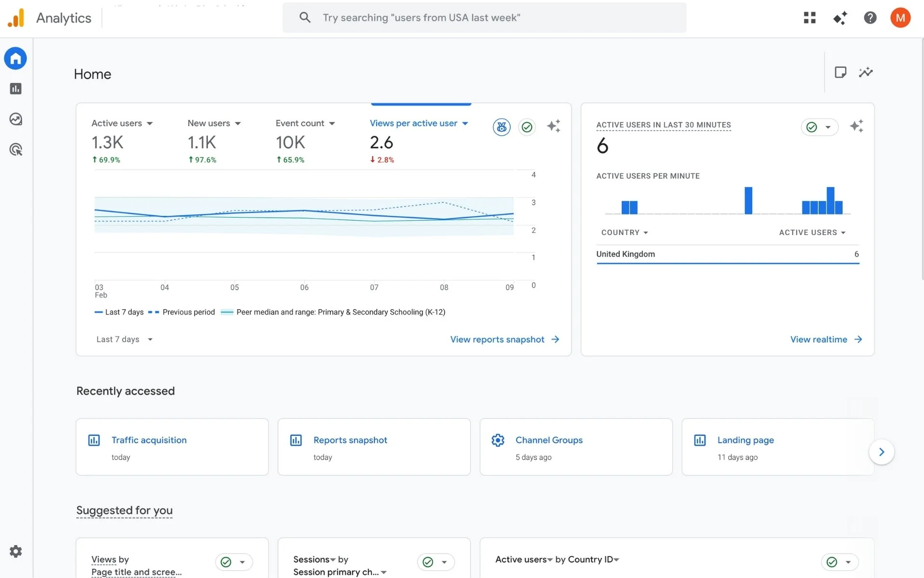This screenshot has height=578, width=924.
Task: Click the Google apps grid icon
Action: point(809,18)
